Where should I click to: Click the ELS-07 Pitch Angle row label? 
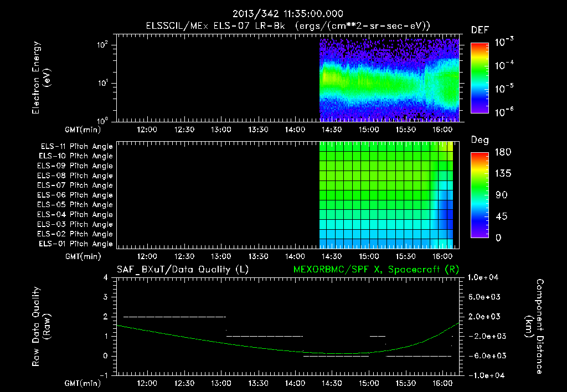point(75,185)
